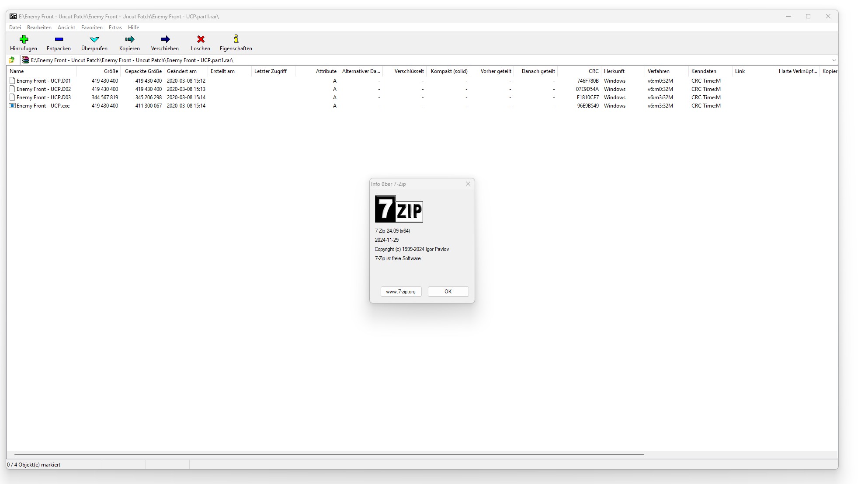868x484 pixels.
Task: Click the Kompakt (solid) column header
Action: coord(448,71)
